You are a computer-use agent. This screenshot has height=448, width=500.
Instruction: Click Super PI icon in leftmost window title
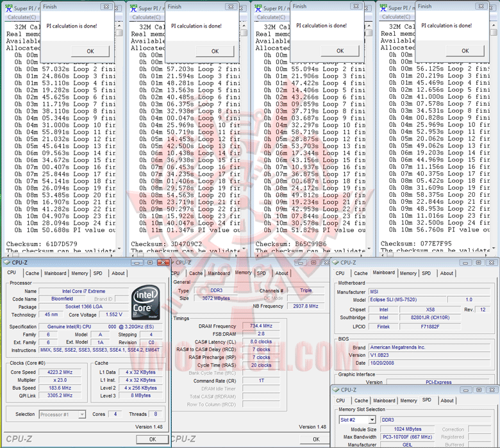[x=9, y=8]
